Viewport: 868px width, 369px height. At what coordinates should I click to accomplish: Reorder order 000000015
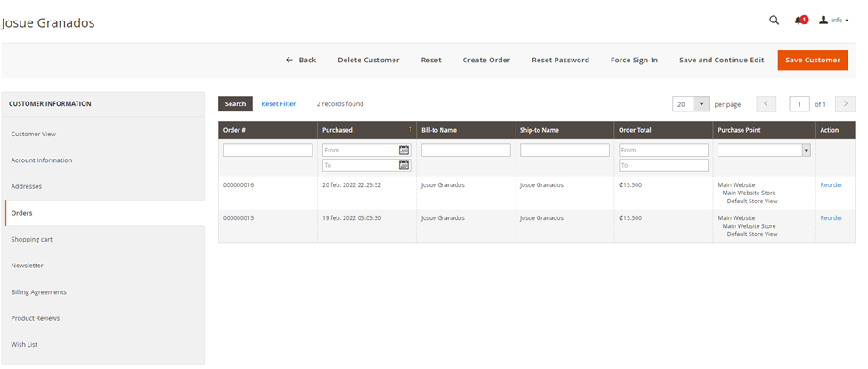pos(831,217)
